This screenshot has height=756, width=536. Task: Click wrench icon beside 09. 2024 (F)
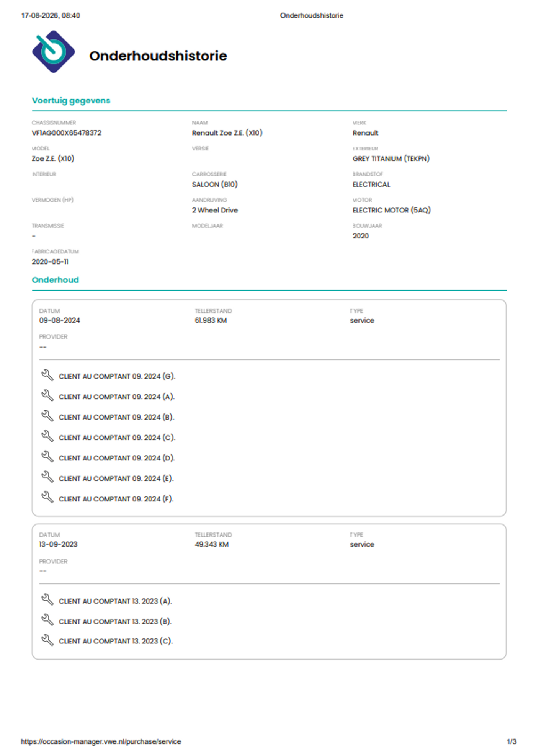pyautogui.click(x=47, y=497)
